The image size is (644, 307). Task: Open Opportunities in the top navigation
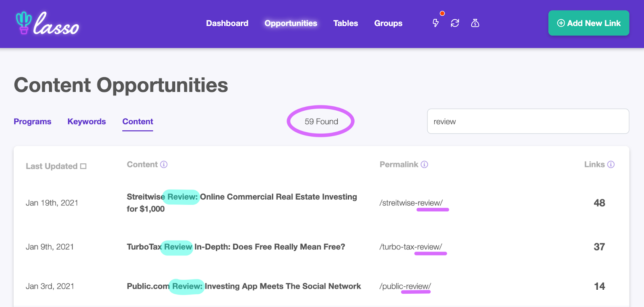pyautogui.click(x=291, y=23)
